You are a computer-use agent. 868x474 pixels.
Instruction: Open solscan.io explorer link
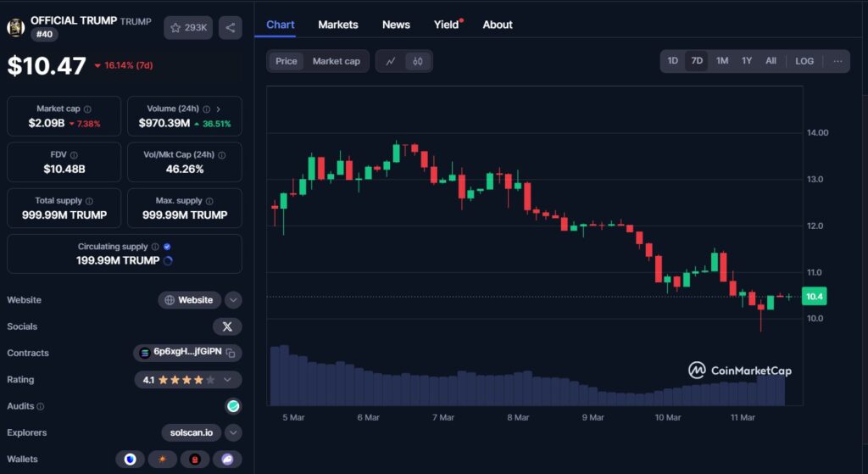point(191,433)
